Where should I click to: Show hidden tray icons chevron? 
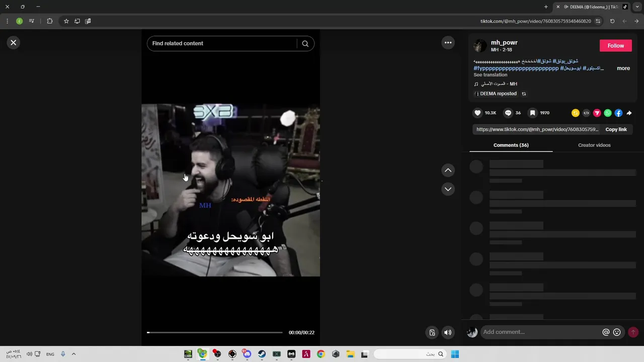(x=73, y=354)
